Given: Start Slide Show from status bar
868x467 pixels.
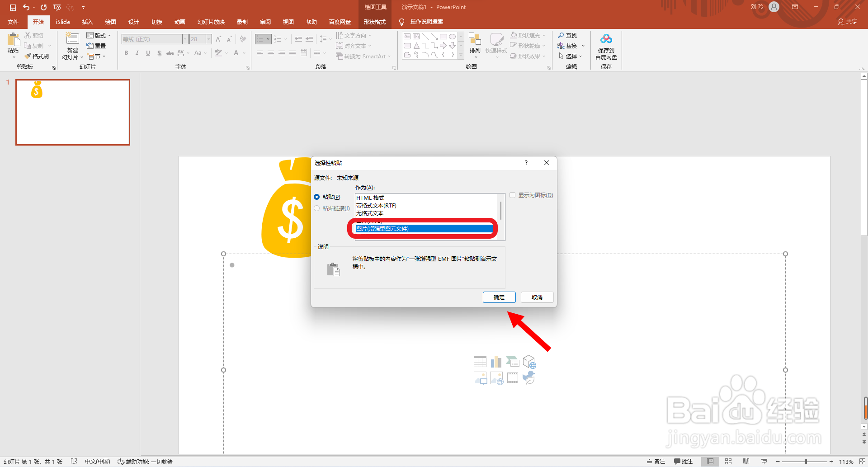Looking at the screenshot, I should coord(764,462).
